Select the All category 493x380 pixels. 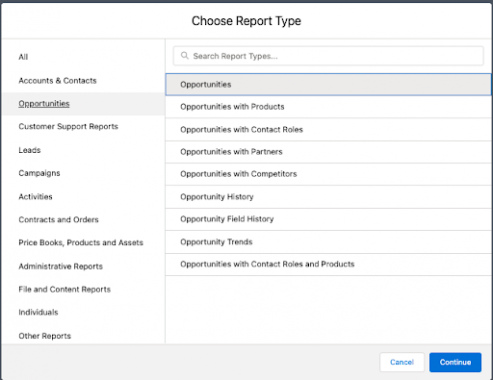23,57
